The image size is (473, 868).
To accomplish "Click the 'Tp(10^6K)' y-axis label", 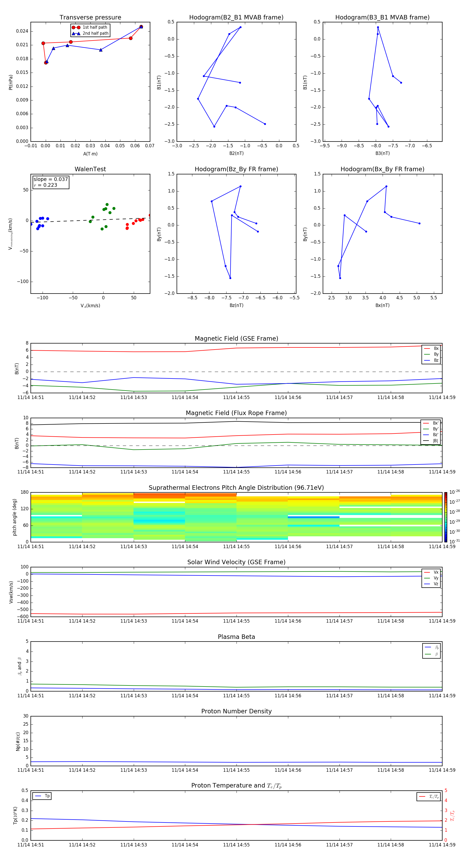I will tap(15, 815).
